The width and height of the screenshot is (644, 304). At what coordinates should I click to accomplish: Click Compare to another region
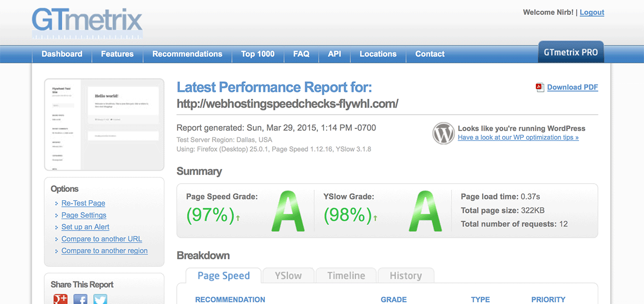(104, 251)
